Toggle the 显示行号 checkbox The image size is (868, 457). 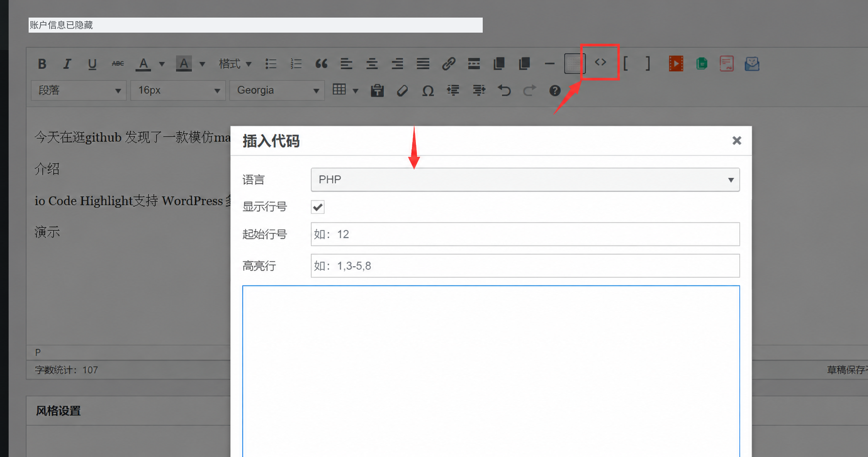pos(318,207)
